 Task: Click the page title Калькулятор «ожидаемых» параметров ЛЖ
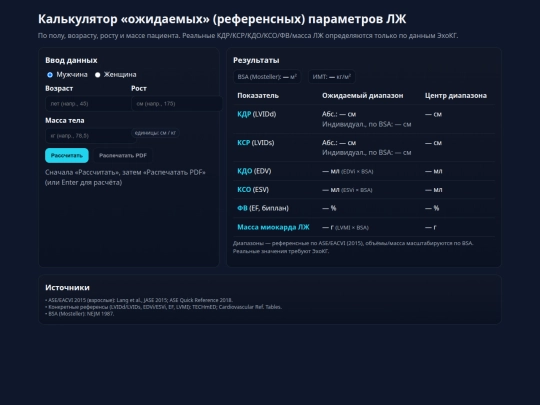(222, 19)
